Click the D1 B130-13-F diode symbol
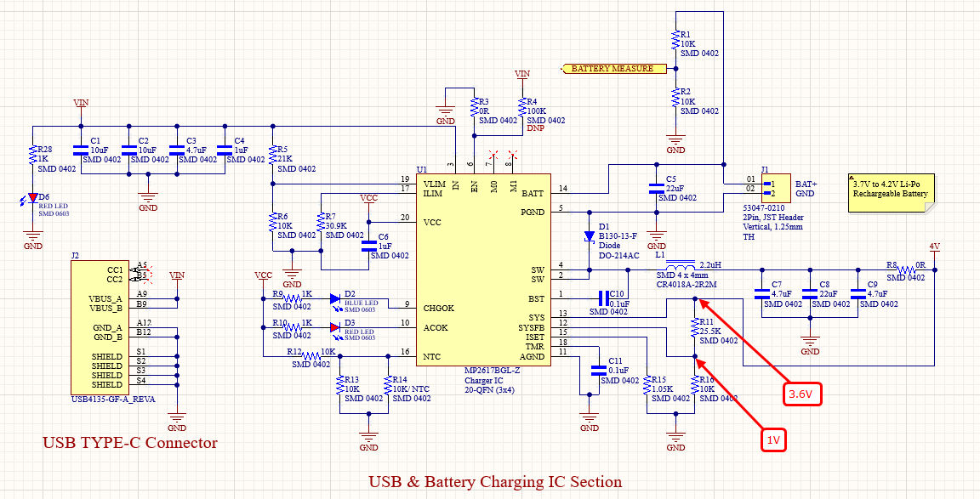This screenshot has height=499, width=980. (x=590, y=237)
